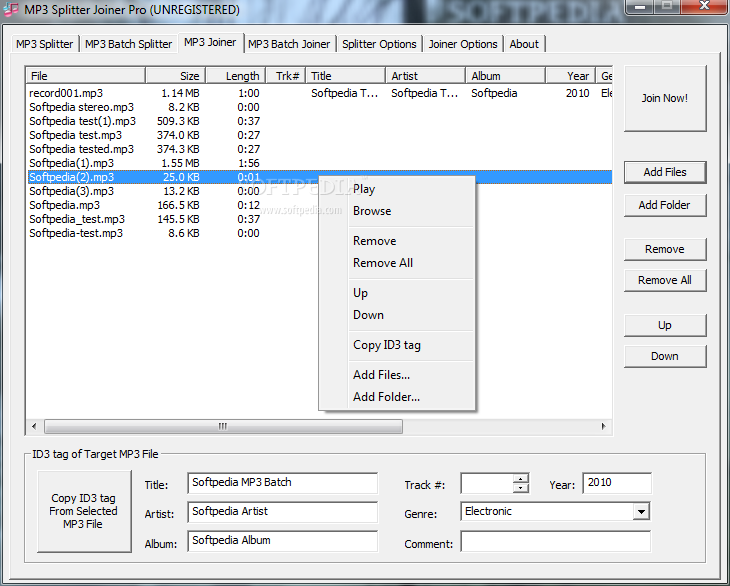Click the Trk# column header
The image size is (730, 586).
click(286, 76)
